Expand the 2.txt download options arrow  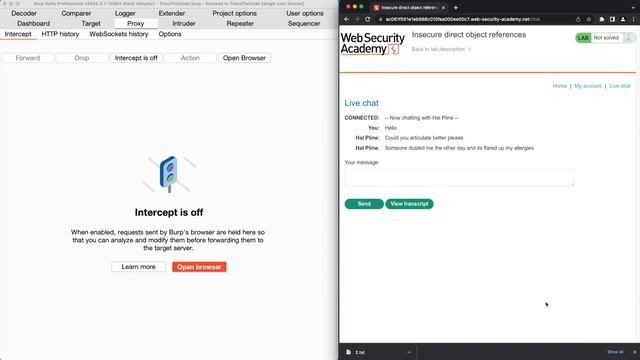409,352
